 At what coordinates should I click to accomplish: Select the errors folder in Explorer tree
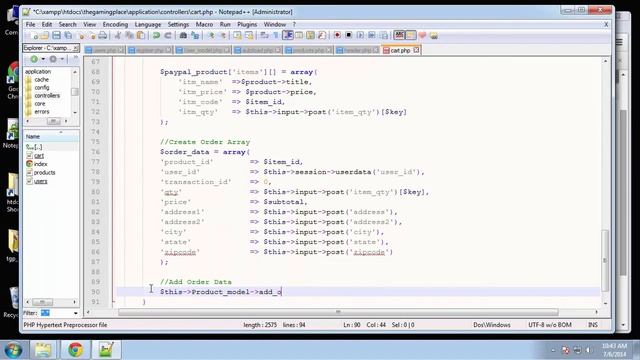(42, 111)
